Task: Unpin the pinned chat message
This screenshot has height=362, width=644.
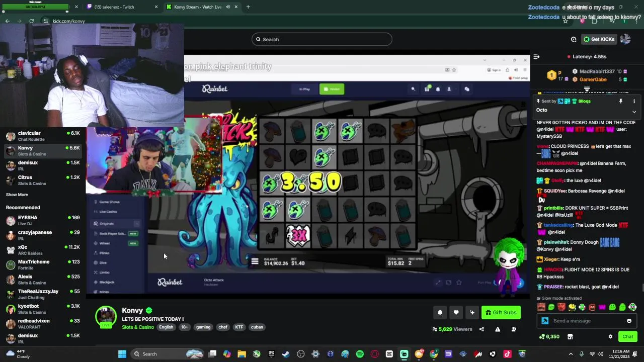Action: tap(621, 101)
